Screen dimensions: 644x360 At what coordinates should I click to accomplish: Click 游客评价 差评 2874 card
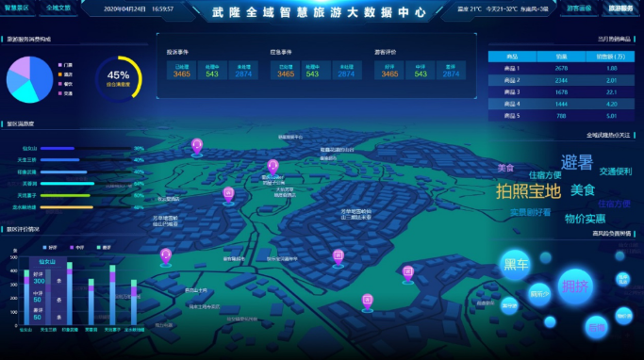pyautogui.click(x=451, y=70)
